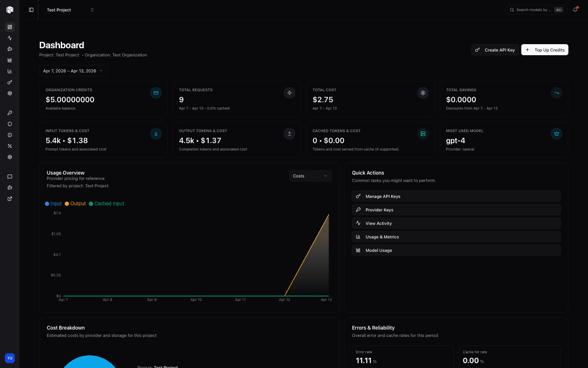Click Top Up Credits button

(x=545, y=50)
